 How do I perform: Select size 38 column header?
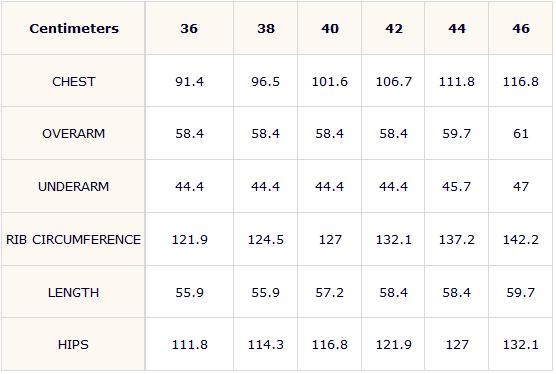(266, 28)
